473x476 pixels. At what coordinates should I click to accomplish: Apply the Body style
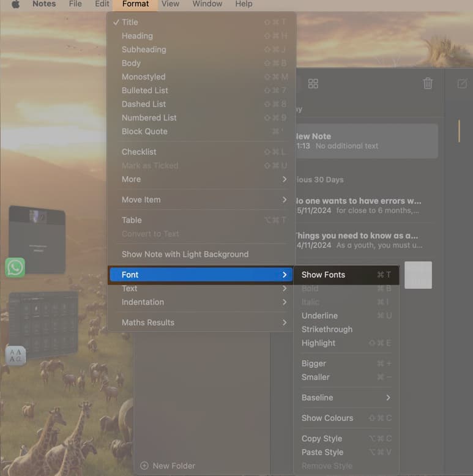pyautogui.click(x=201, y=63)
